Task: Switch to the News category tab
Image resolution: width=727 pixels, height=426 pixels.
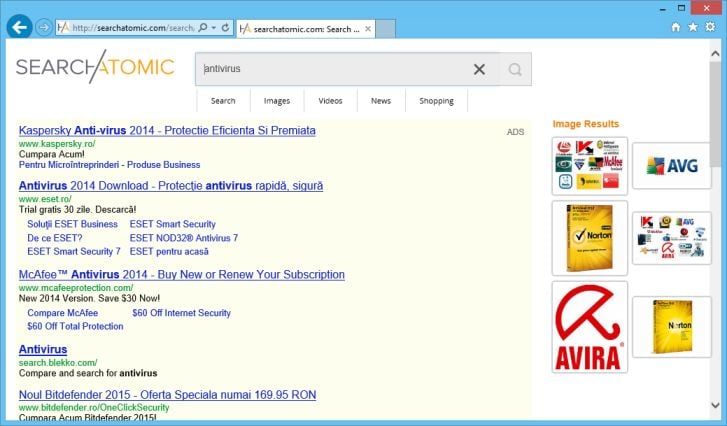Action: tap(381, 101)
